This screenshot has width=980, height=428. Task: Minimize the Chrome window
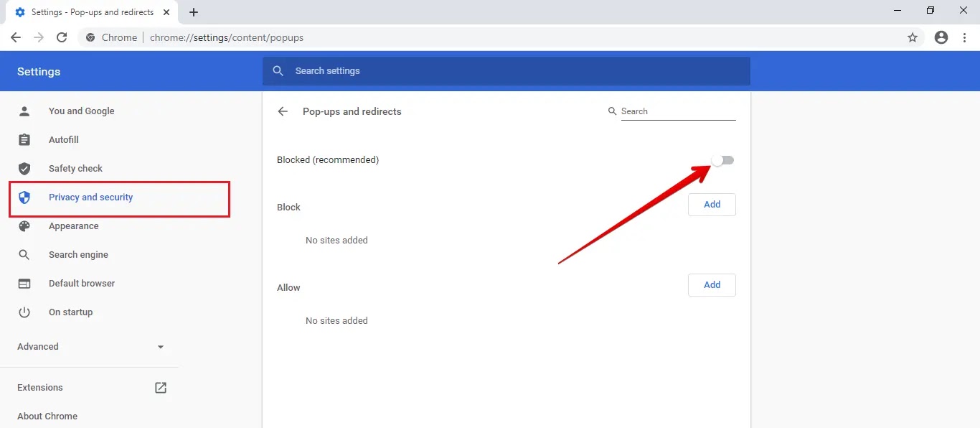click(897, 10)
